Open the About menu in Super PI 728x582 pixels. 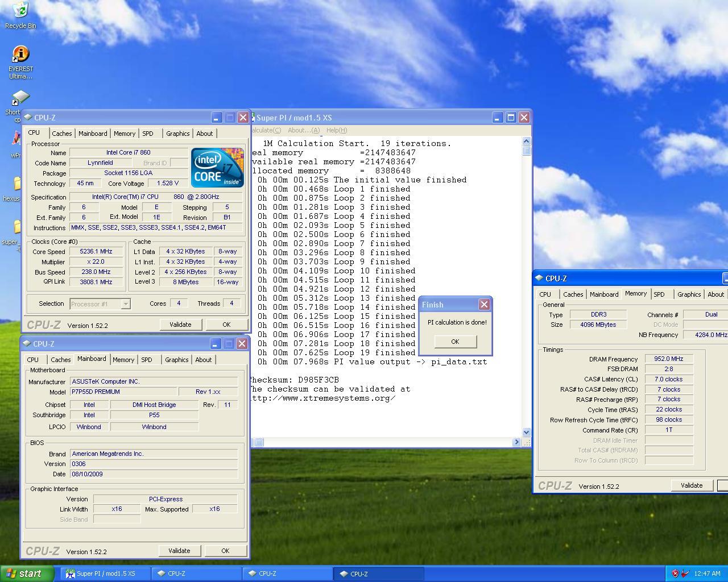304,130
